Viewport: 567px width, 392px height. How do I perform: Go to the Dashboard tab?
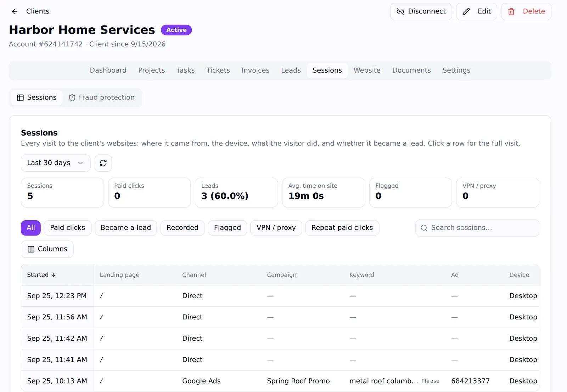(108, 70)
